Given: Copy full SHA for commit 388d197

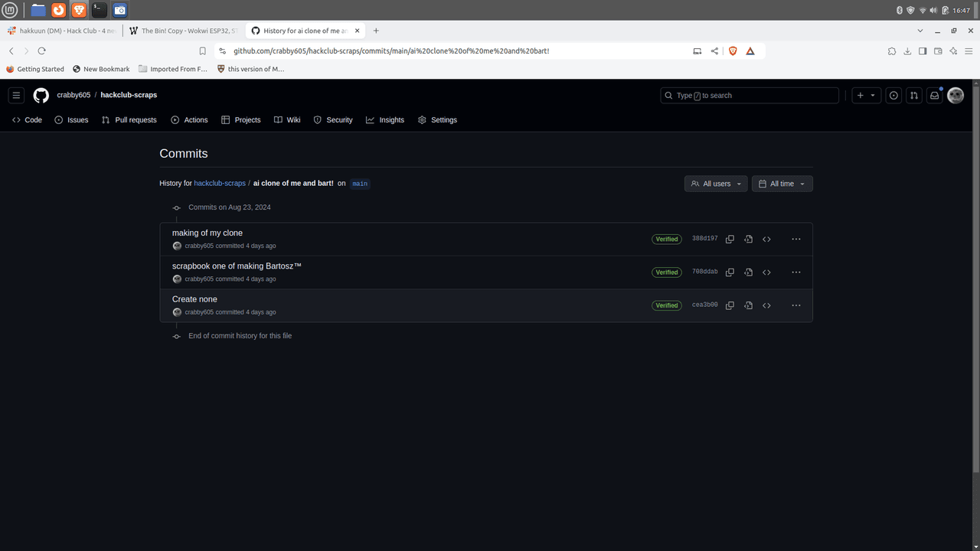Looking at the screenshot, I should [x=730, y=240].
